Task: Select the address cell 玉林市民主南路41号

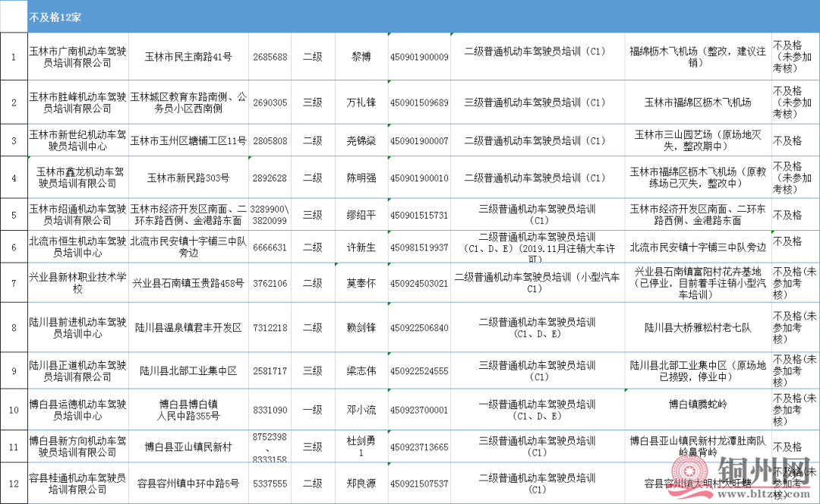Action: (188, 57)
